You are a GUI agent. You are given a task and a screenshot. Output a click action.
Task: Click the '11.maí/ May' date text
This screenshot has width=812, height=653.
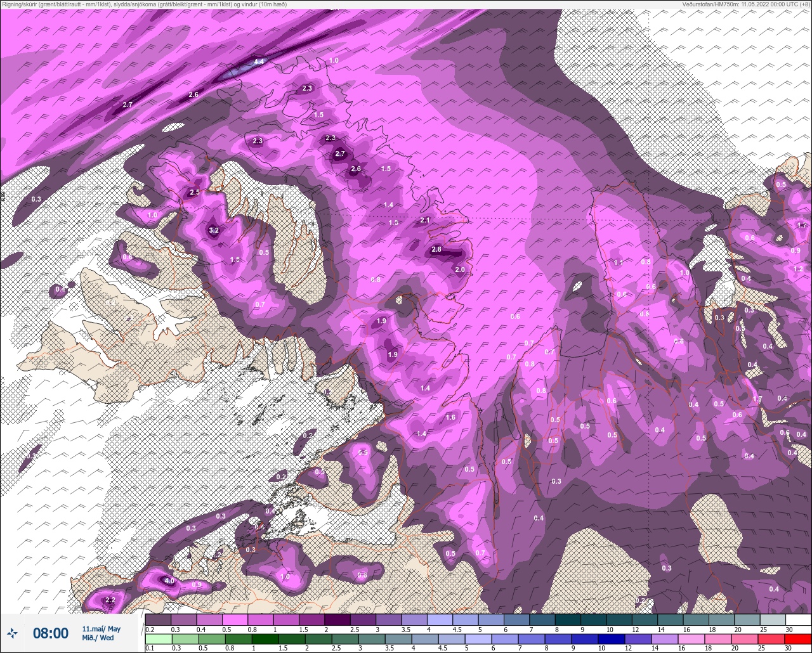pos(101,628)
